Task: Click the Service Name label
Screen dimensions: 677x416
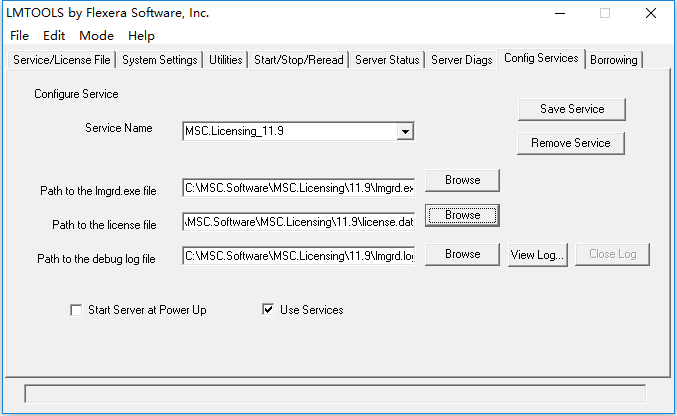Action: (x=119, y=128)
